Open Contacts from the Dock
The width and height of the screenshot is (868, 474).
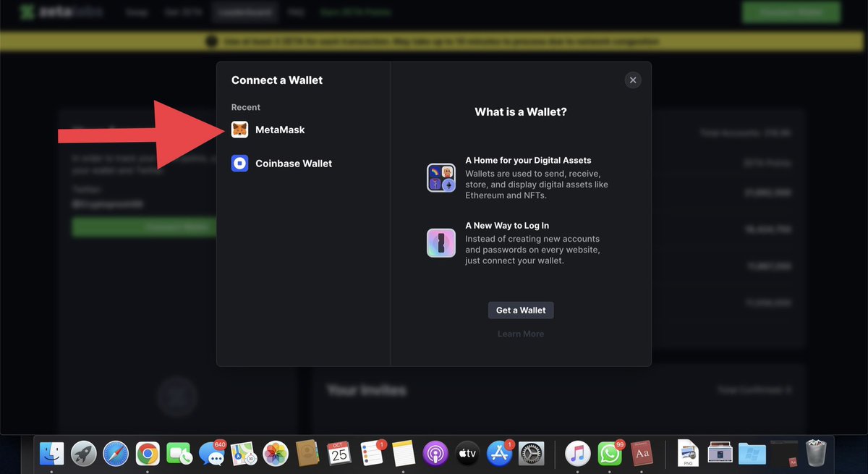point(307,454)
